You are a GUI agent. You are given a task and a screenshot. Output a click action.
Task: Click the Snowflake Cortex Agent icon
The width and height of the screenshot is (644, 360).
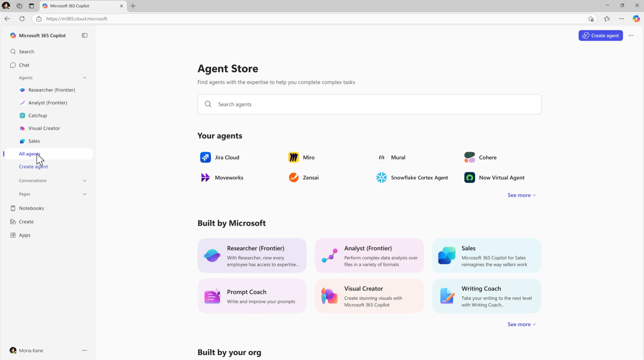[x=382, y=177]
